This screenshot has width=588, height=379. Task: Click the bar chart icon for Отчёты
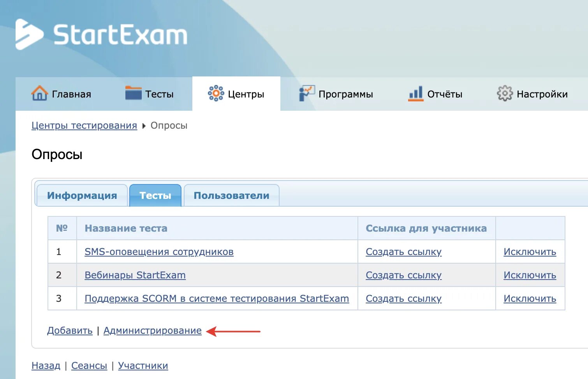click(x=415, y=94)
